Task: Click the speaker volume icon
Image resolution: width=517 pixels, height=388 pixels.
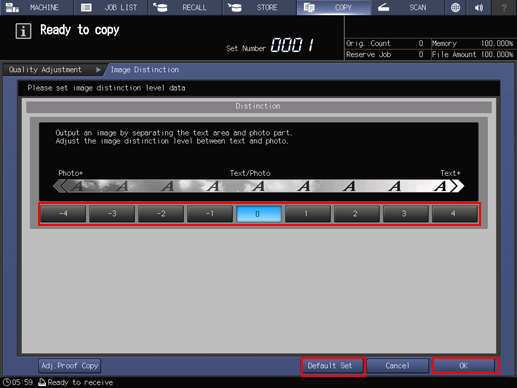Action: 479,7
